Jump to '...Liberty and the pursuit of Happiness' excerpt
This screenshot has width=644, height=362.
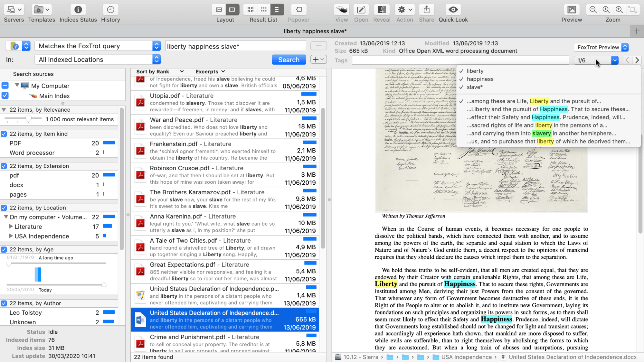pyautogui.click(x=548, y=109)
